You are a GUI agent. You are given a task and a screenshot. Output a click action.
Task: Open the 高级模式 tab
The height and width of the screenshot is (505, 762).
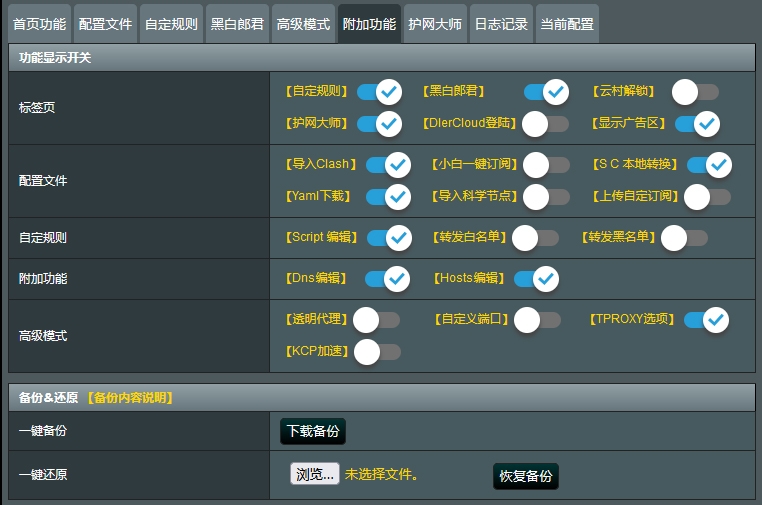coord(303,24)
